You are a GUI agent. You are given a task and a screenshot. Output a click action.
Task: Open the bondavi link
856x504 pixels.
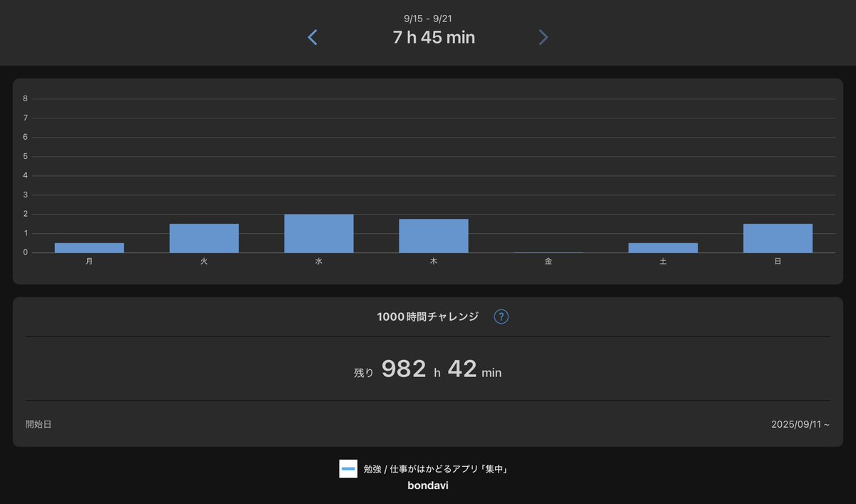coord(427,485)
